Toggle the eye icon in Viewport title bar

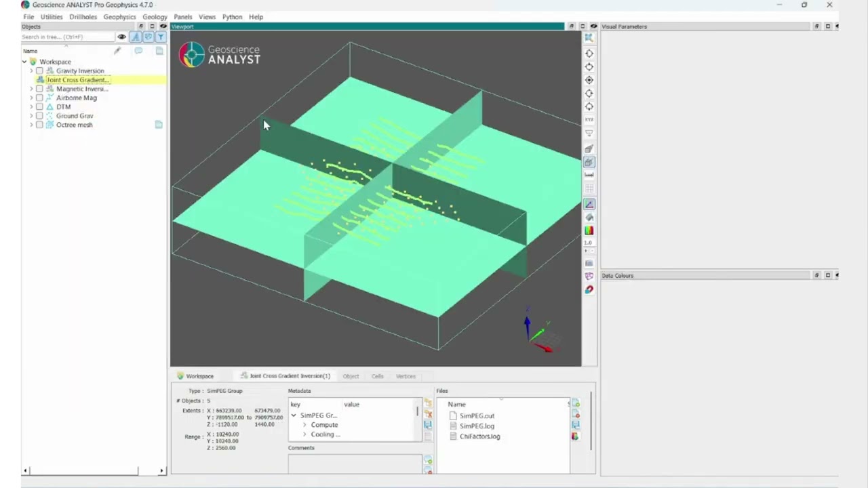[593, 26]
